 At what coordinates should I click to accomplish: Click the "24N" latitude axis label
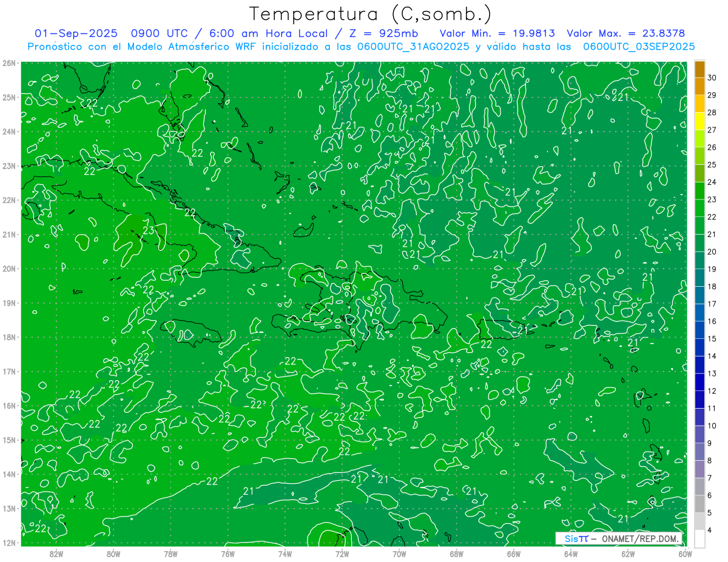9,132
